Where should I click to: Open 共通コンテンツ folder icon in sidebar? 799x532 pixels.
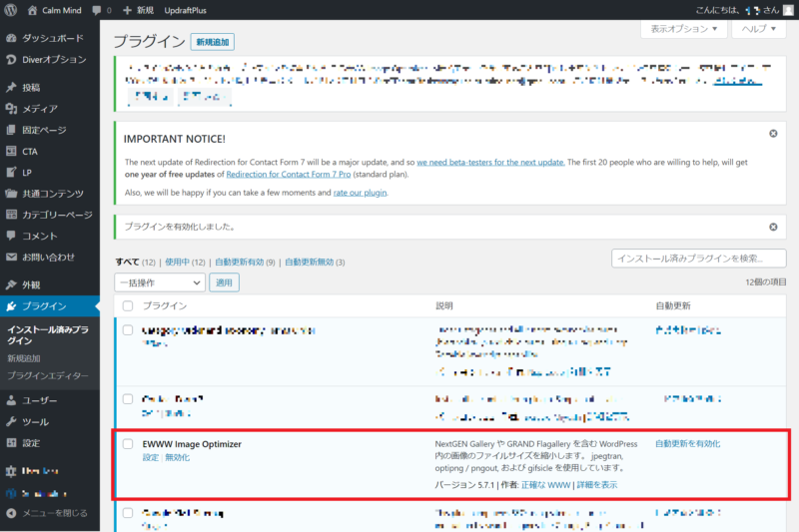coord(11,194)
